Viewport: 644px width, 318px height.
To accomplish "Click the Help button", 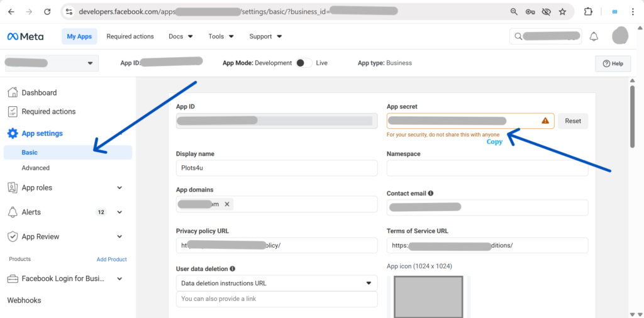I will pyautogui.click(x=613, y=63).
